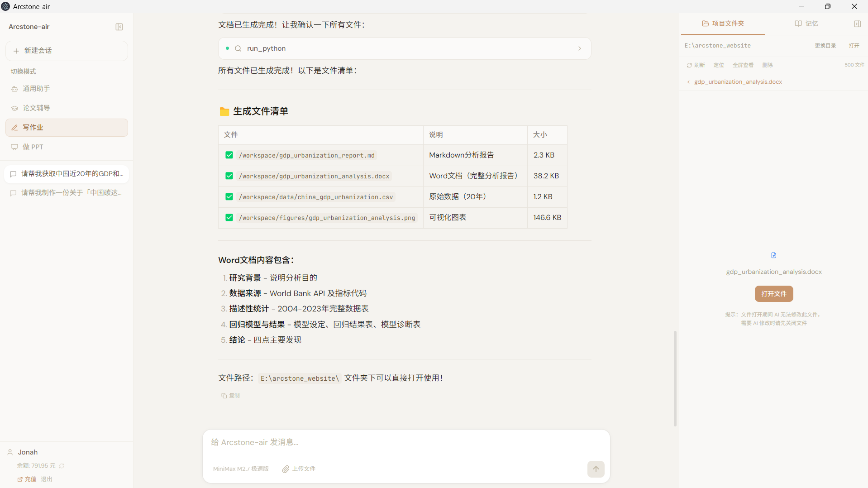Open the MiniMax M2.7 model selector
The width and height of the screenshot is (868, 488).
241,469
